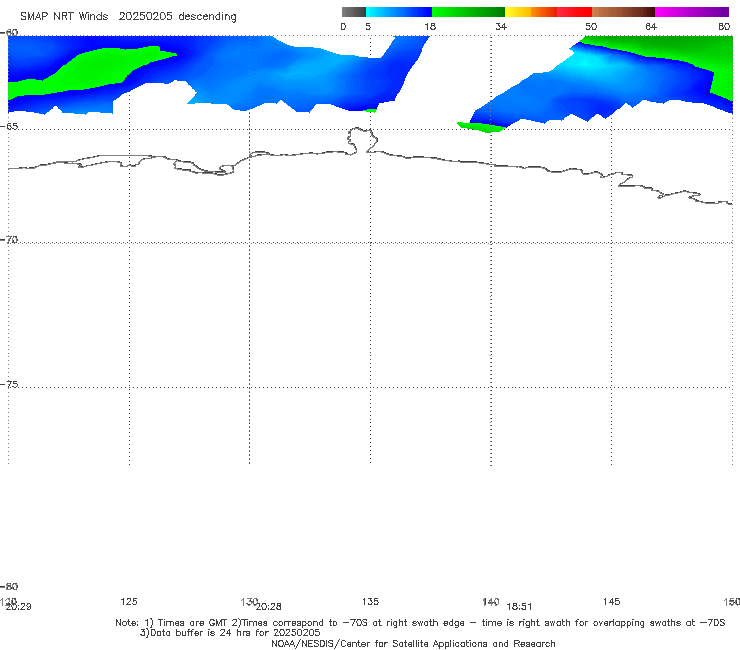
Task: Click the longitude label "150"
Action: coord(732,601)
